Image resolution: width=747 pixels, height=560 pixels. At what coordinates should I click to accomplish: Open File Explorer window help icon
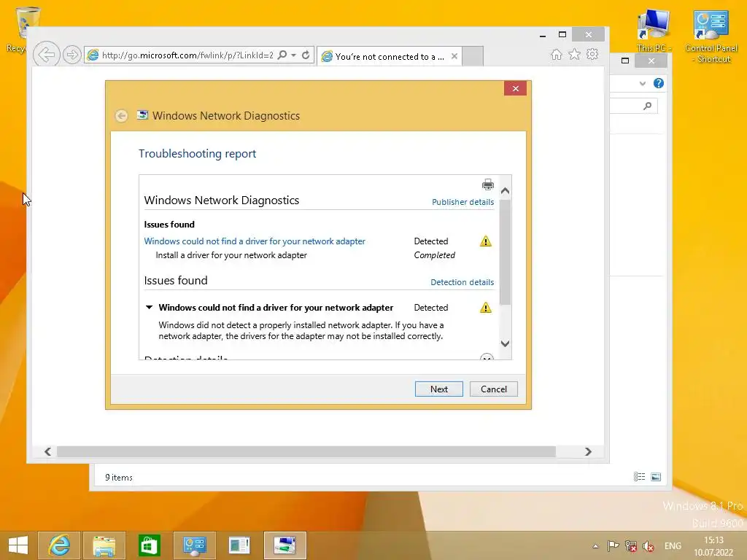(659, 83)
